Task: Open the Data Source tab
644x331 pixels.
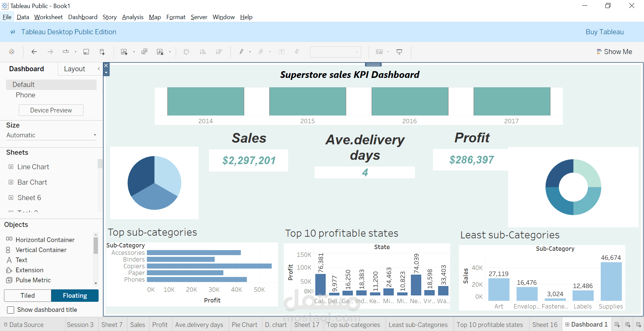Action: tap(26, 325)
